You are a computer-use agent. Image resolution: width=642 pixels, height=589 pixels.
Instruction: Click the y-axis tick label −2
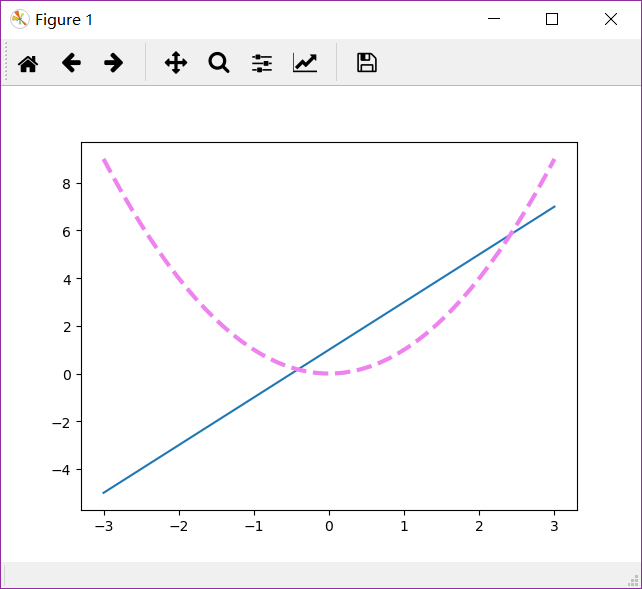[61, 423]
